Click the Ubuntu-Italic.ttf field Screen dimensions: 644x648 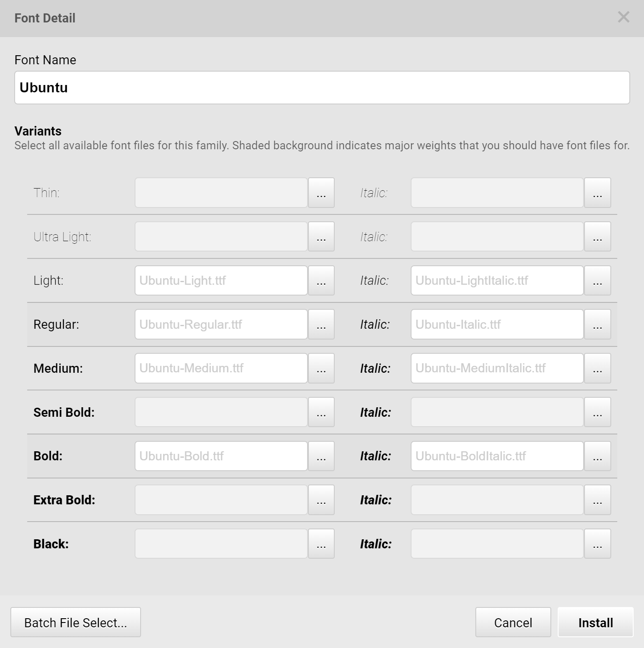pos(497,324)
